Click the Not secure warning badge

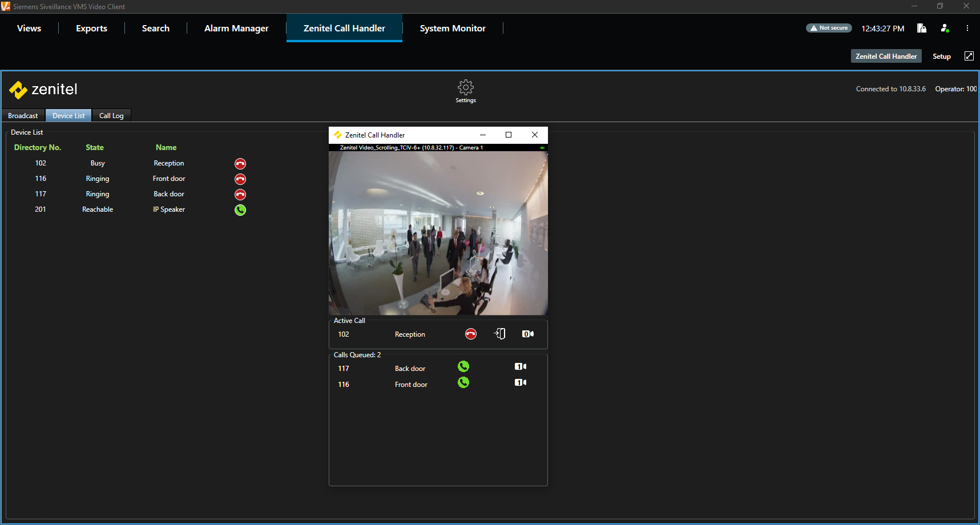click(829, 28)
